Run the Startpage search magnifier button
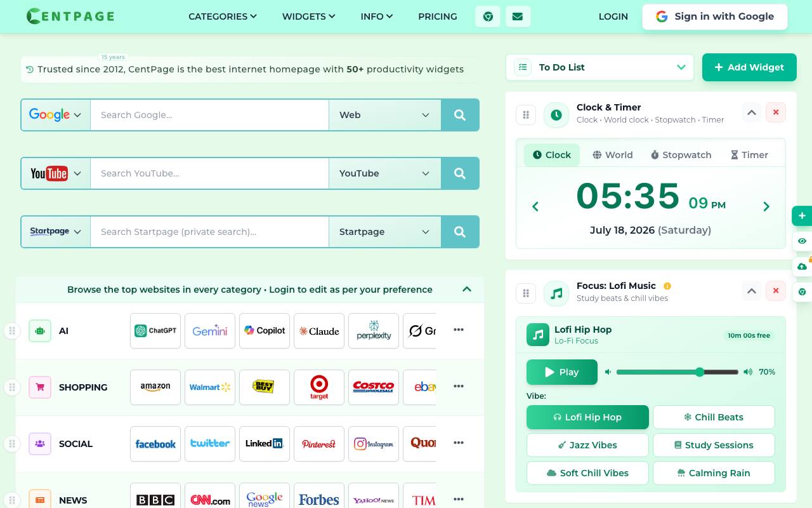 [460, 232]
